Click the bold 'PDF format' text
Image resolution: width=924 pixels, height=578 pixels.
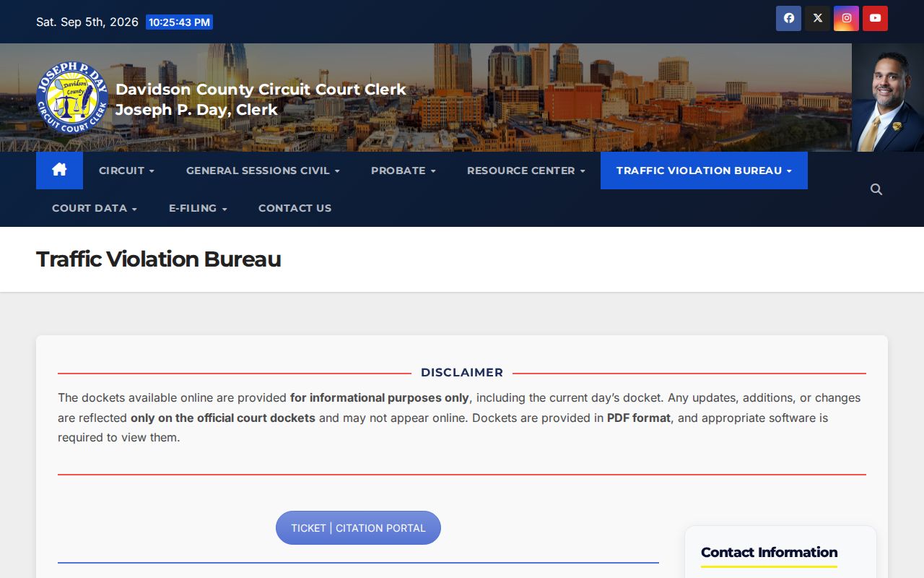(x=639, y=418)
